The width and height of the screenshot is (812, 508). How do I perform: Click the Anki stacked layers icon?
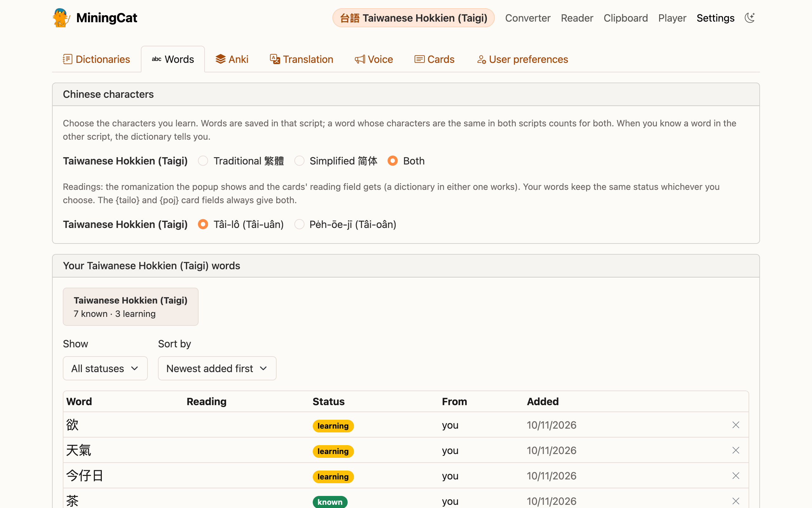pos(220,59)
